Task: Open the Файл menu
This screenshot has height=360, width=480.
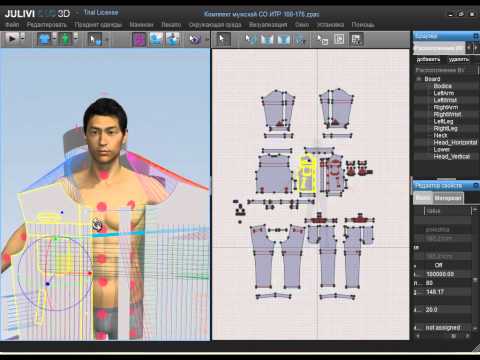Action: 12,25
